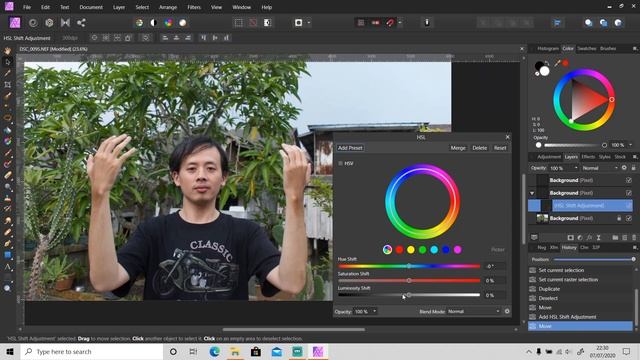The height and width of the screenshot is (360, 640).
Task: Select the View hand tool
Action: click(x=7, y=51)
